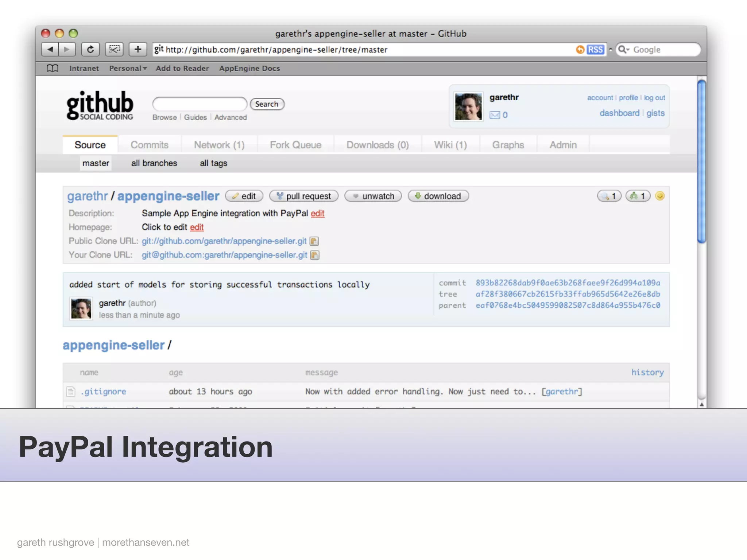Go back with the browser back arrow

click(50, 49)
